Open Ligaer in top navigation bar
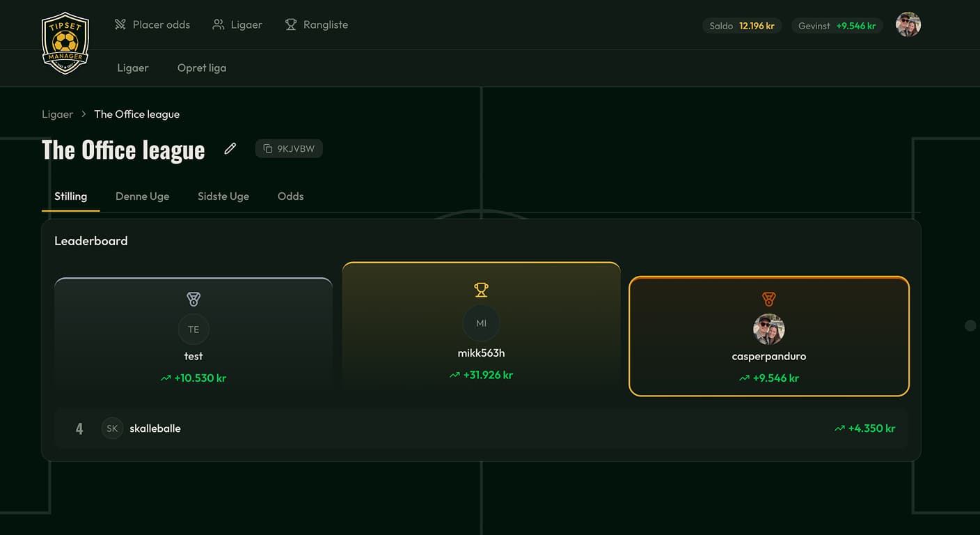This screenshot has height=535, width=980. point(237,25)
